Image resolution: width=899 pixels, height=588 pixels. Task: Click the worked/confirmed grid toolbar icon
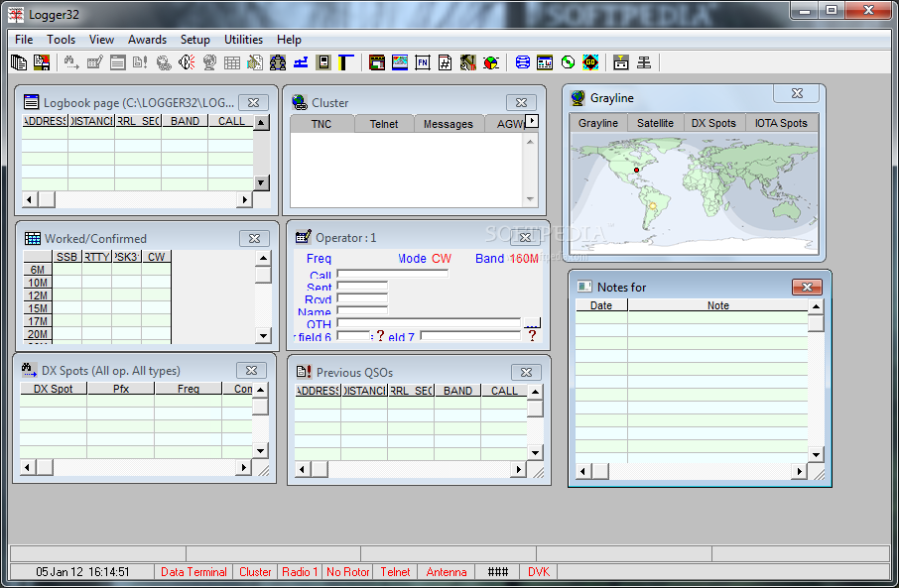pos(232,62)
